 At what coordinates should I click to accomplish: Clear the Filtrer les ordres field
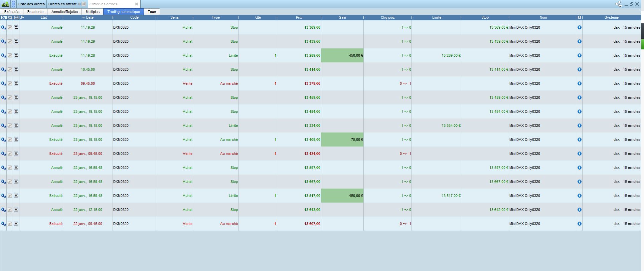tap(137, 4)
